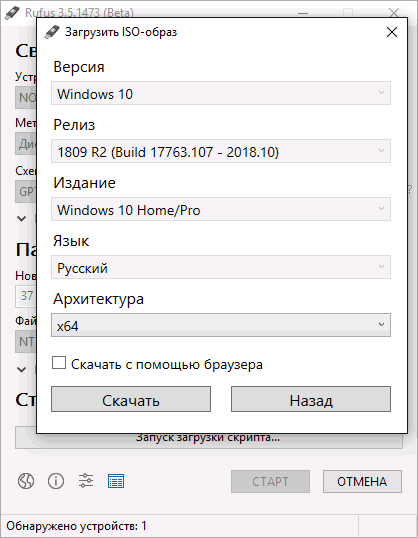This screenshot has width=418, height=538.
Task: Click the USB drive icon in the Rufus title bar
Action: coord(12,13)
